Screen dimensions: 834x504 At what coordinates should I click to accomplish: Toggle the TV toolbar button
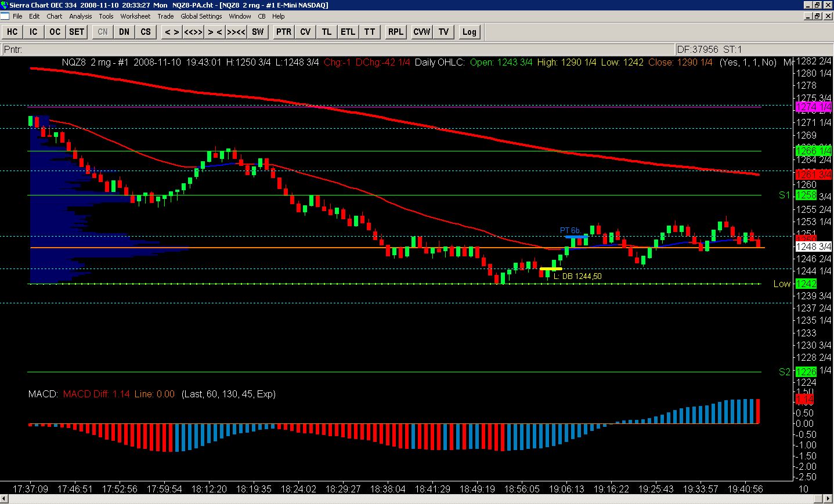tap(443, 32)
